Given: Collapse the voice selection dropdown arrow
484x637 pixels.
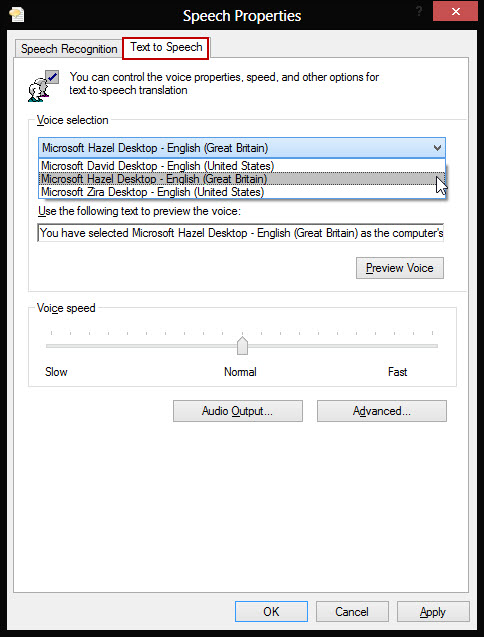Looking at the screenshot, I should pos(437,148).
